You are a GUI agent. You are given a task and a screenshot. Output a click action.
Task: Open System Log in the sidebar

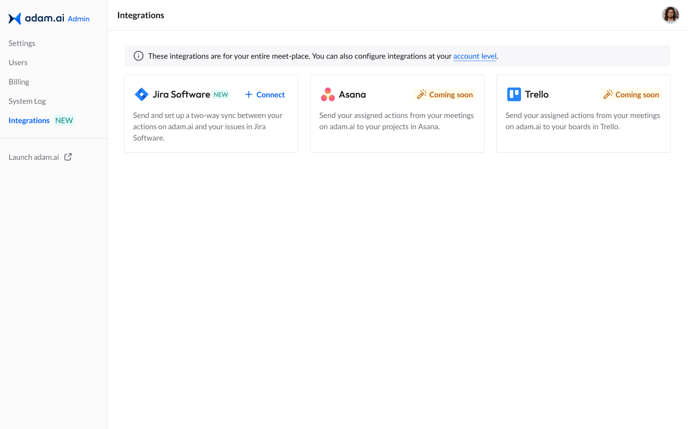click(x=27, y=101)
